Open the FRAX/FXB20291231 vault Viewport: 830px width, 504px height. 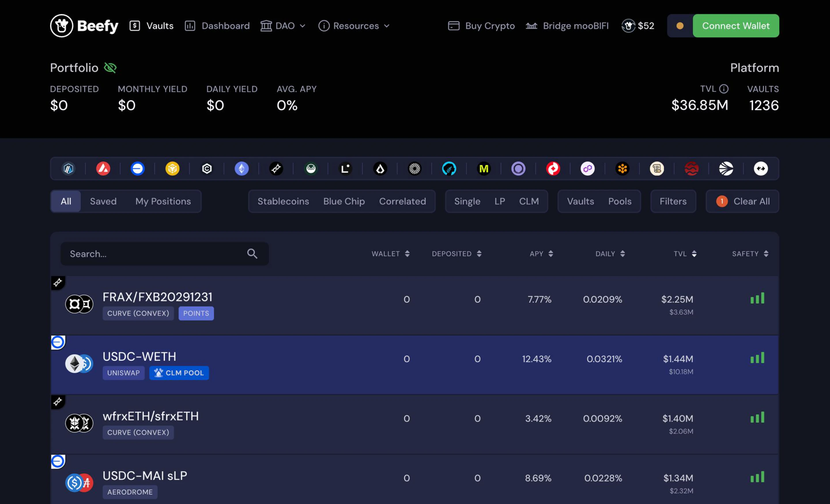pyautogui.click(x=415, y=305)
